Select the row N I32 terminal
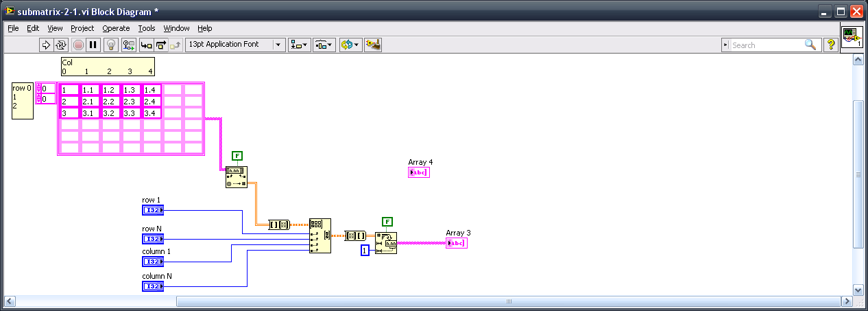868x311 pixels. click(x=153, y=239)
